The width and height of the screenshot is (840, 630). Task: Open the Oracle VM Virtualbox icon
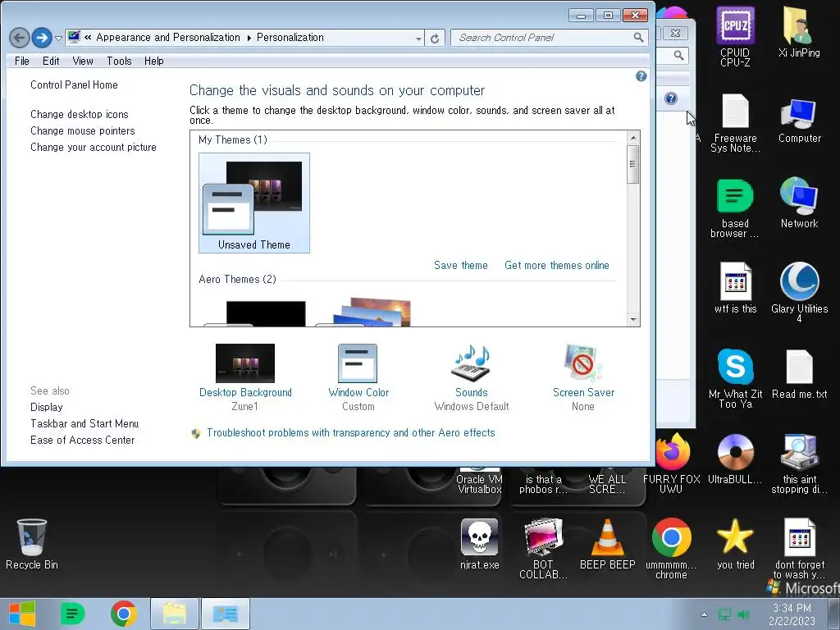(479, 479)
